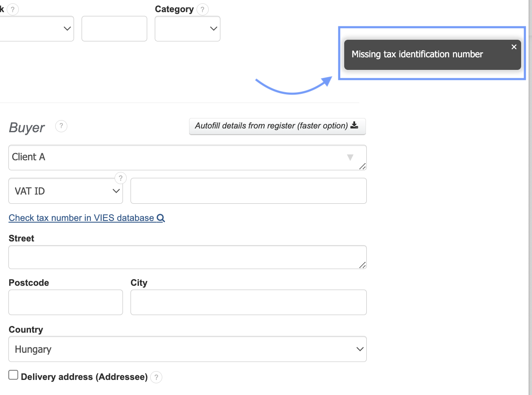Image resolution: width=532 pixels, height=395 pixels.
Task: Open the Category dropdown
Action: coord(187,29)
